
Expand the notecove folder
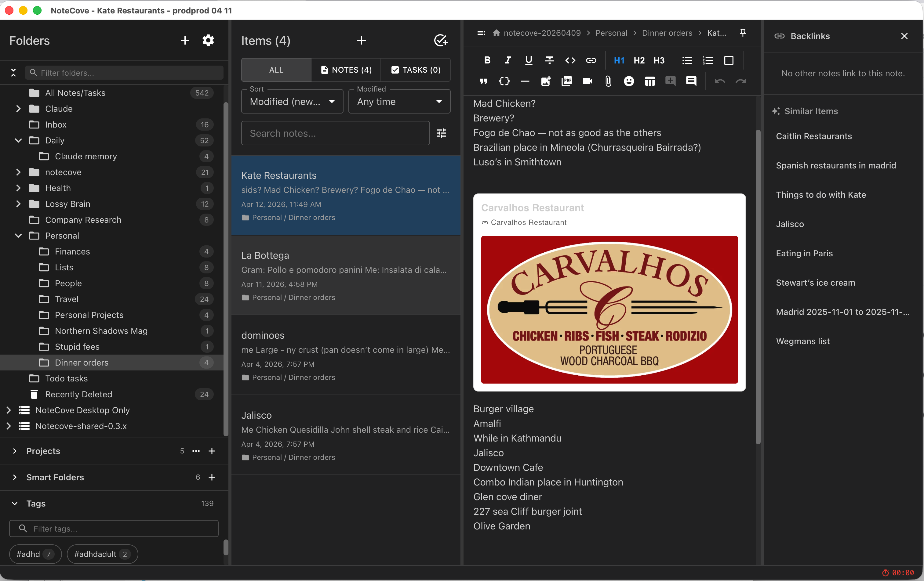[18, 172]
